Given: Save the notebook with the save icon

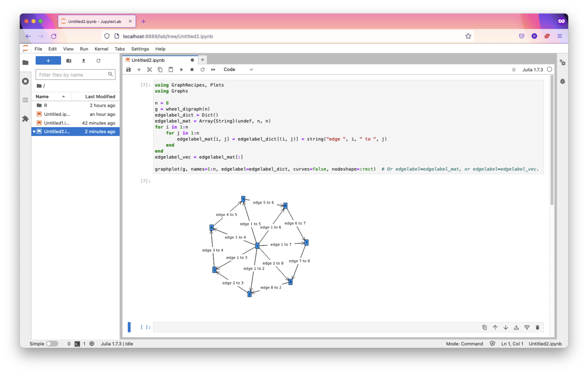Looking at the screenshot, I should pyautogui.click(x=128, y=70).
